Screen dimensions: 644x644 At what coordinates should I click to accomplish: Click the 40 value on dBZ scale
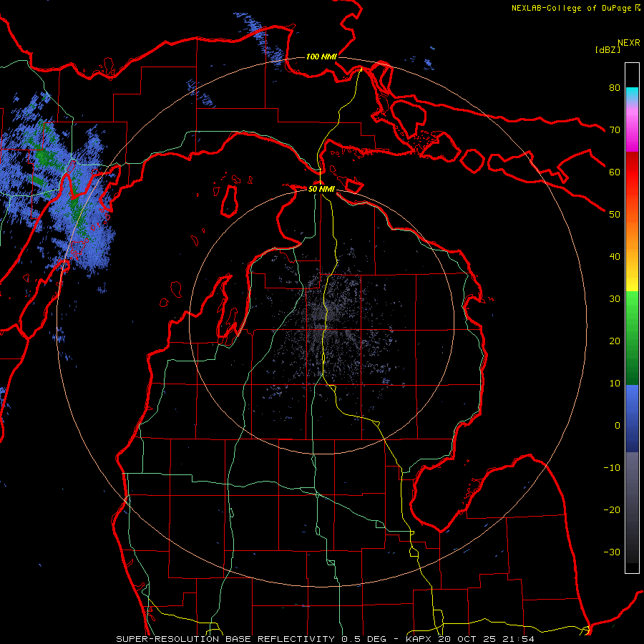coord(615,257)
